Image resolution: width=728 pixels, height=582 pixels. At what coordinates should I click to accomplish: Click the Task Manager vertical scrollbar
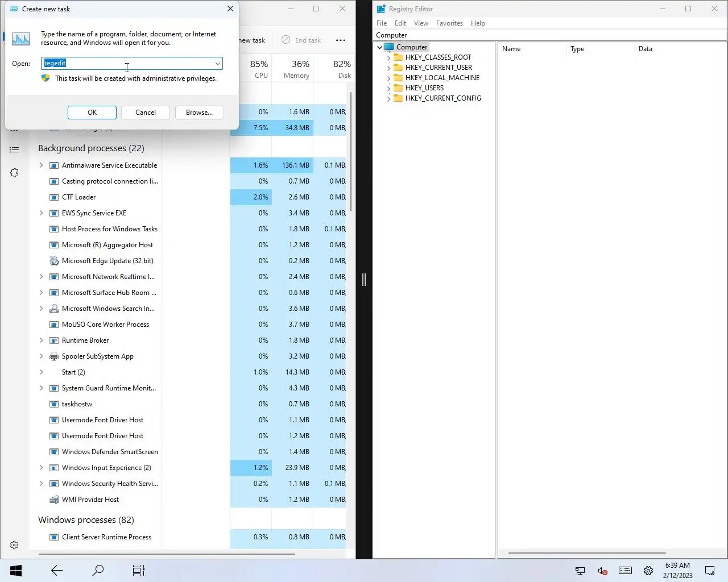pos(351,152)
